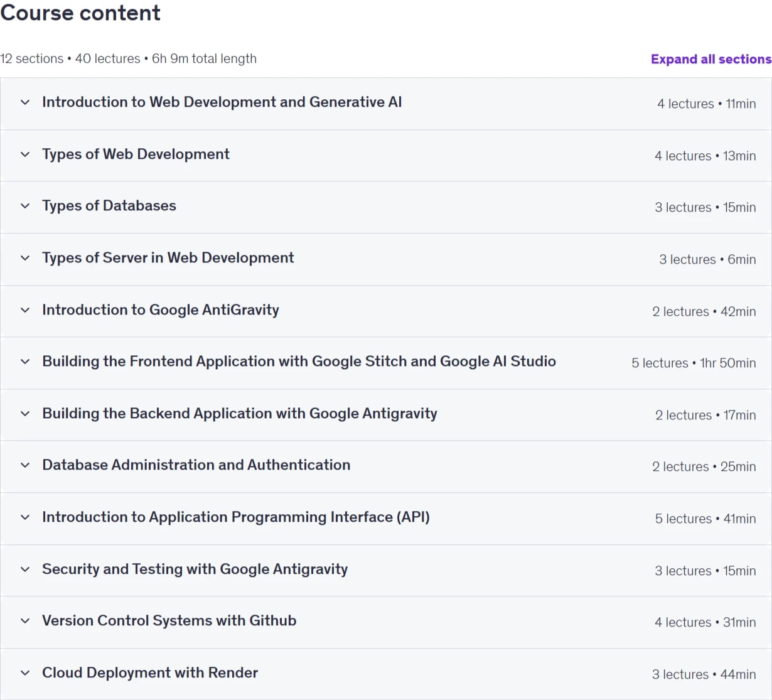Click the Expand all sections link
The image size is (772, 700).
[x=711, y=59]
